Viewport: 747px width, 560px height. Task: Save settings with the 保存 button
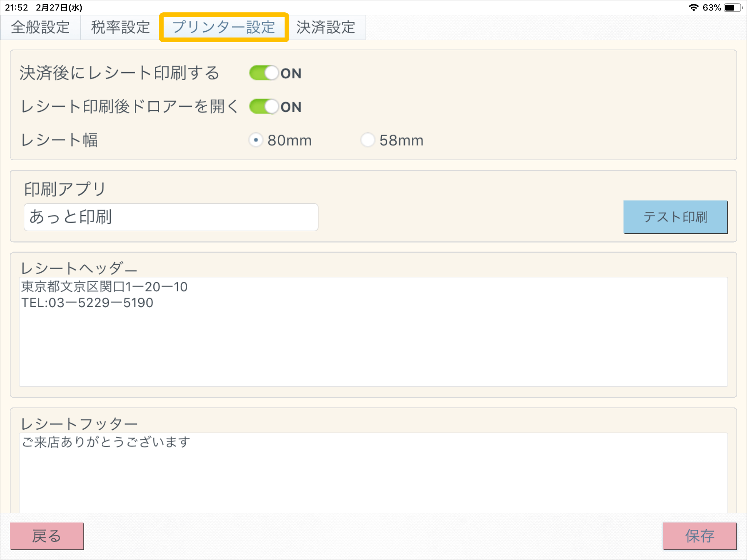[699, 536]
